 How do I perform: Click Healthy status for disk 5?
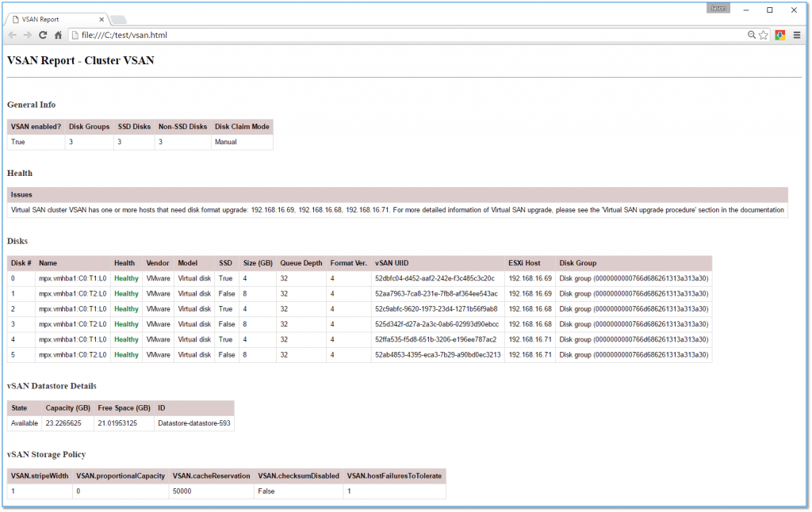pyautogui.click(x=126, y=355)
